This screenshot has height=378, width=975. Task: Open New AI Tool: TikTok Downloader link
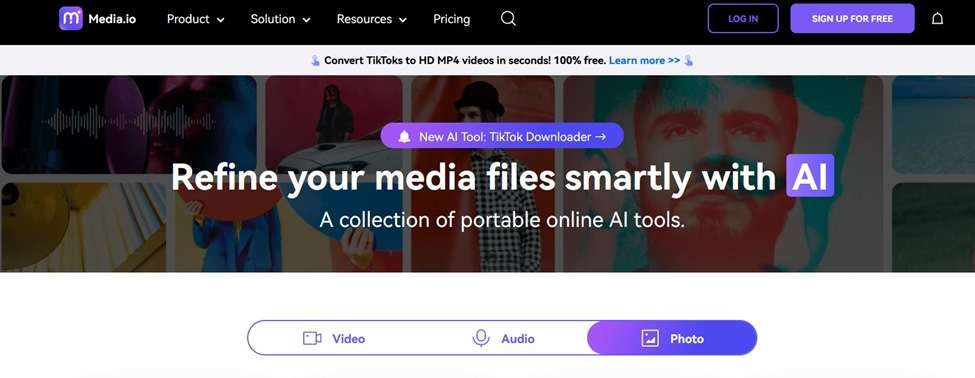point(502,136)
